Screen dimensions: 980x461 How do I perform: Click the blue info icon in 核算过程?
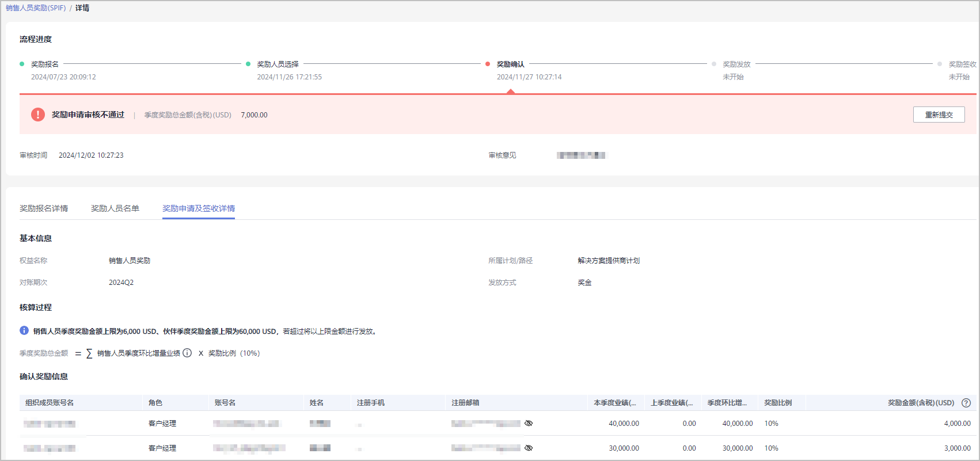tap(24, 331)
